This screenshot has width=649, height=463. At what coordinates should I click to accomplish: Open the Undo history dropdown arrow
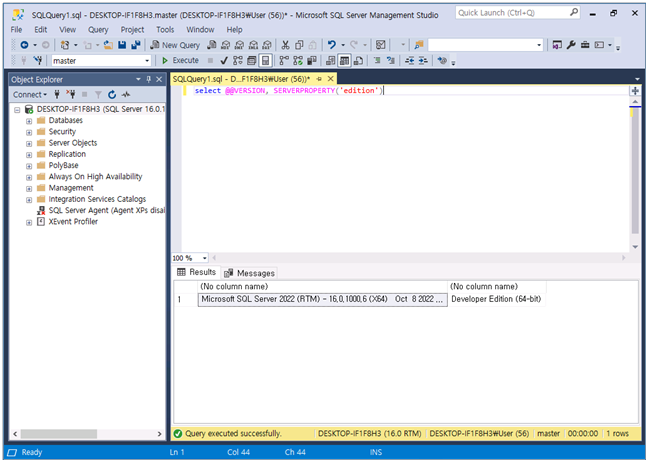pos(343,45)
